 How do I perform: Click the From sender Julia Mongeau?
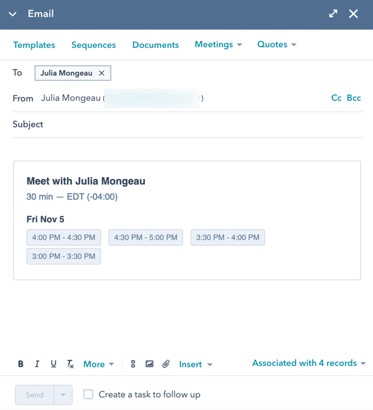point(70,98)
